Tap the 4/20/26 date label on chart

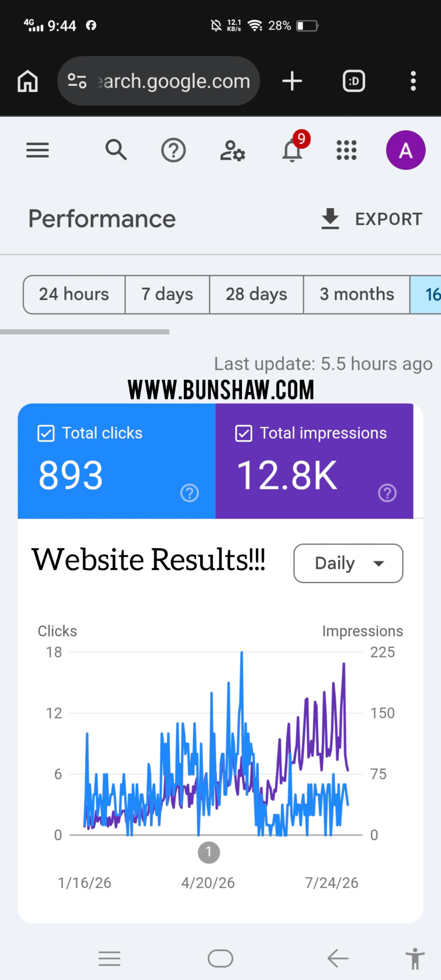coord(208,883)
